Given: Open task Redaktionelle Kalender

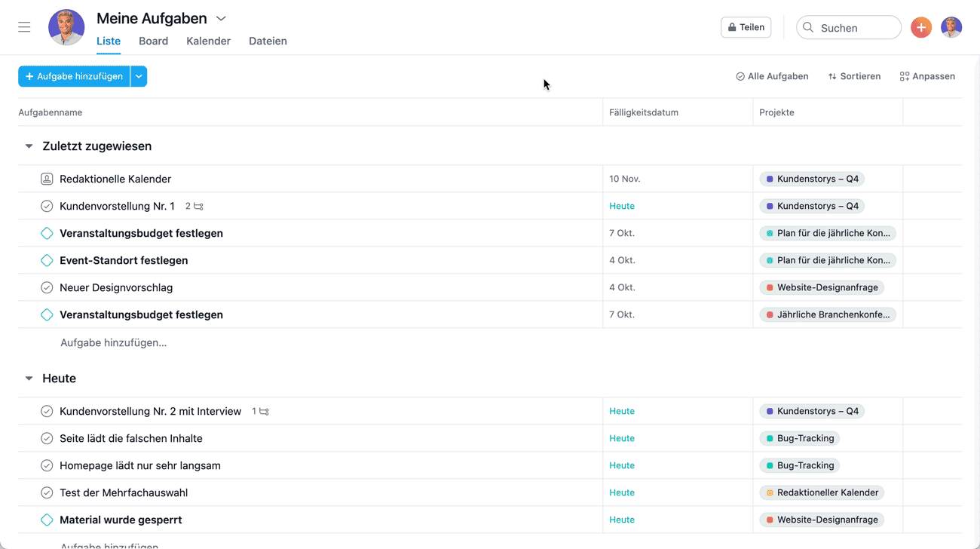Looking at the screenshot, I should pos(115,179).
